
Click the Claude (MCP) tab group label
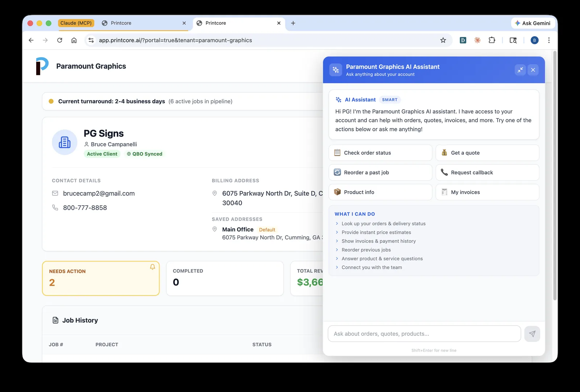pos(76,23)
